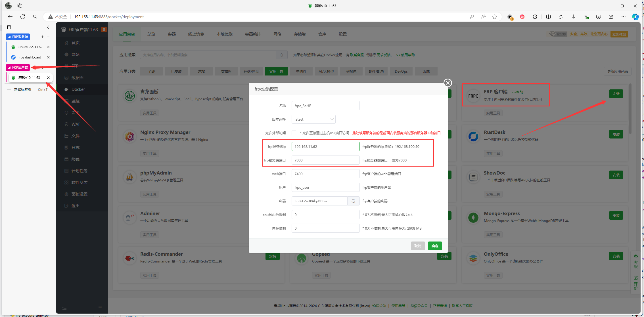Open WAF in panel sidebar
The width and height of the screenshot is (644, 317).
tap(76, 124)
